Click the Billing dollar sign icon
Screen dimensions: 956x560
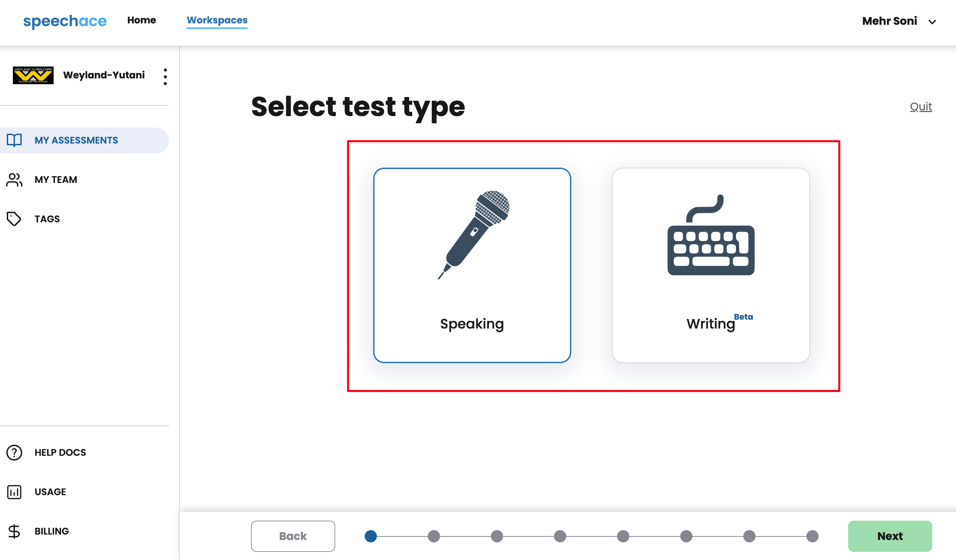14,531
